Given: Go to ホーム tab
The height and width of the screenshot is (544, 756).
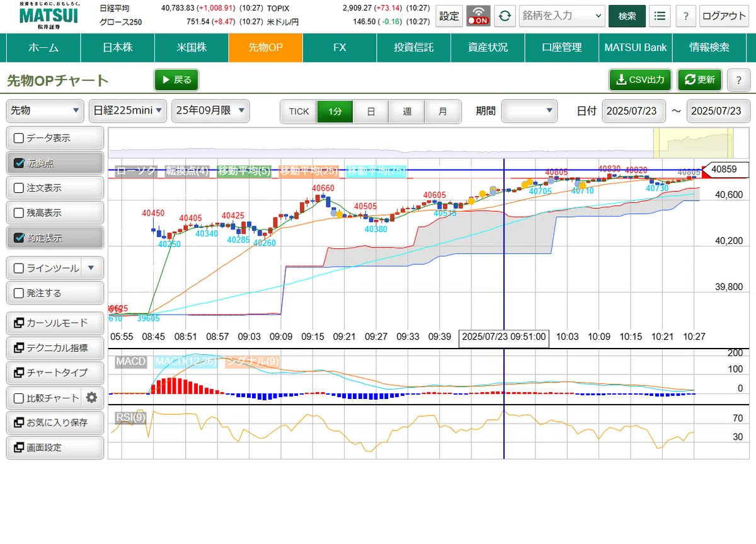Looking at the screenshot, I should pyautogui.click(x=43, y=47).
